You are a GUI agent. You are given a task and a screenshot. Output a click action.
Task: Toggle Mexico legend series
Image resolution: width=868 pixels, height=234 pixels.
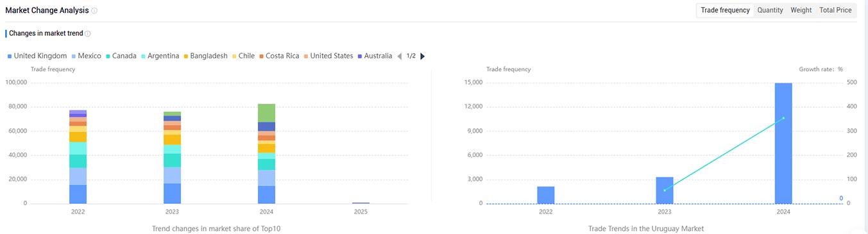tap(86, 56)
